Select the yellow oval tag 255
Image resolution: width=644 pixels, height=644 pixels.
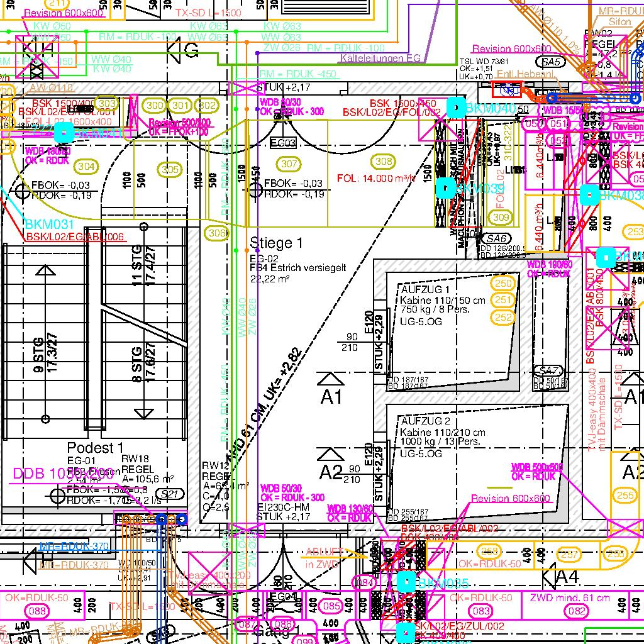(625, 495)
